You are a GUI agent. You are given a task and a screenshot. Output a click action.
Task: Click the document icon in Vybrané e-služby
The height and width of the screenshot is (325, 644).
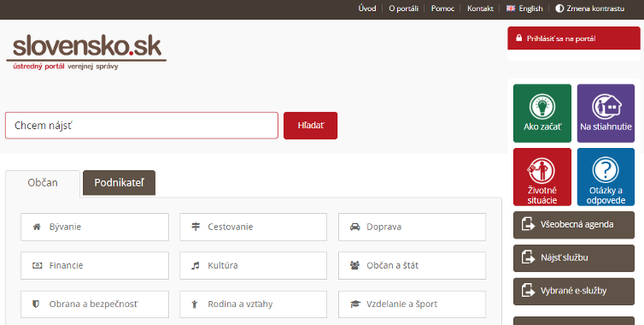pos(528,291)
